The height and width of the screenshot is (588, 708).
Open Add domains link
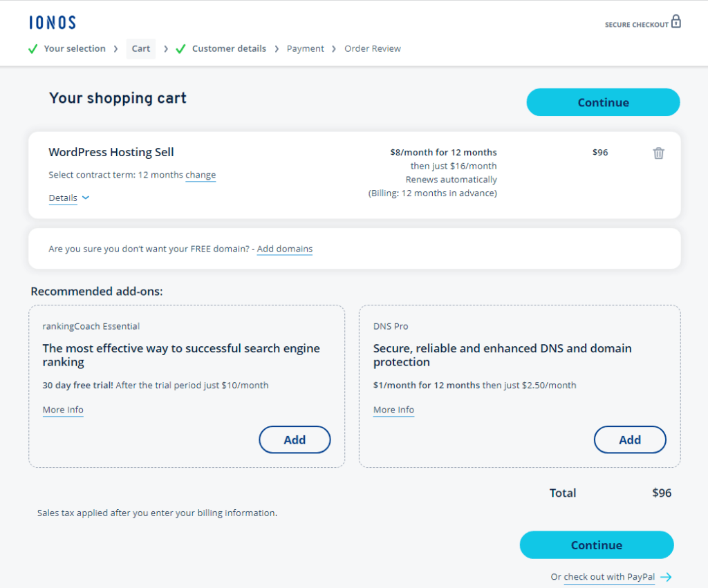(284, 249)
